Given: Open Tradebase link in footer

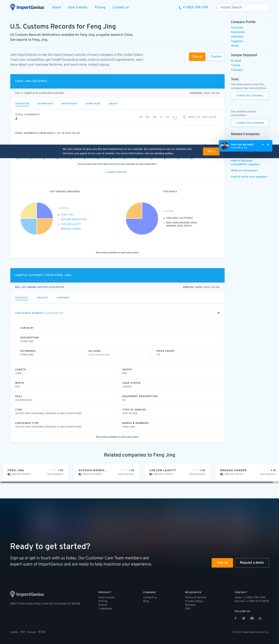Looking at the screenshot, I should coord(105,609).
